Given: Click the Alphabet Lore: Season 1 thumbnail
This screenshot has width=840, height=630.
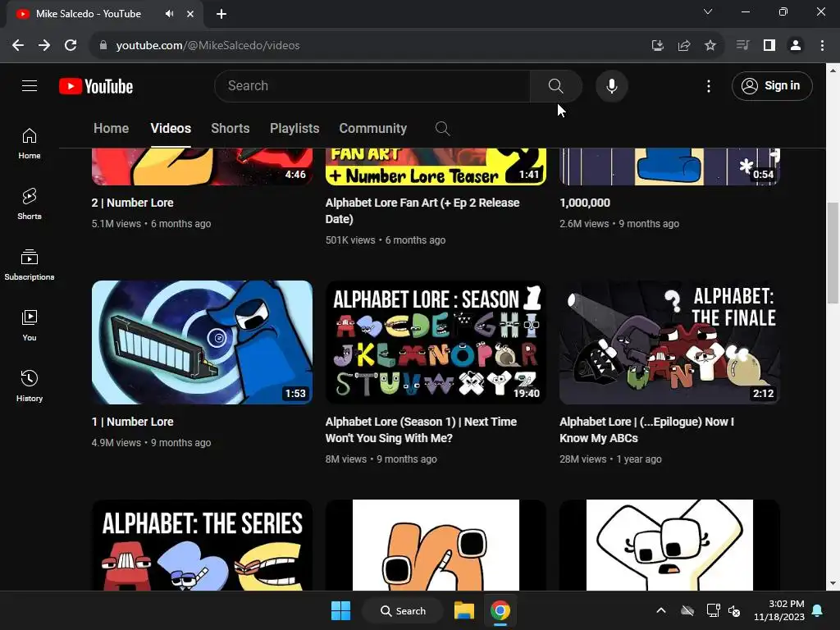Looking at the screenshot, I should 436,342.
